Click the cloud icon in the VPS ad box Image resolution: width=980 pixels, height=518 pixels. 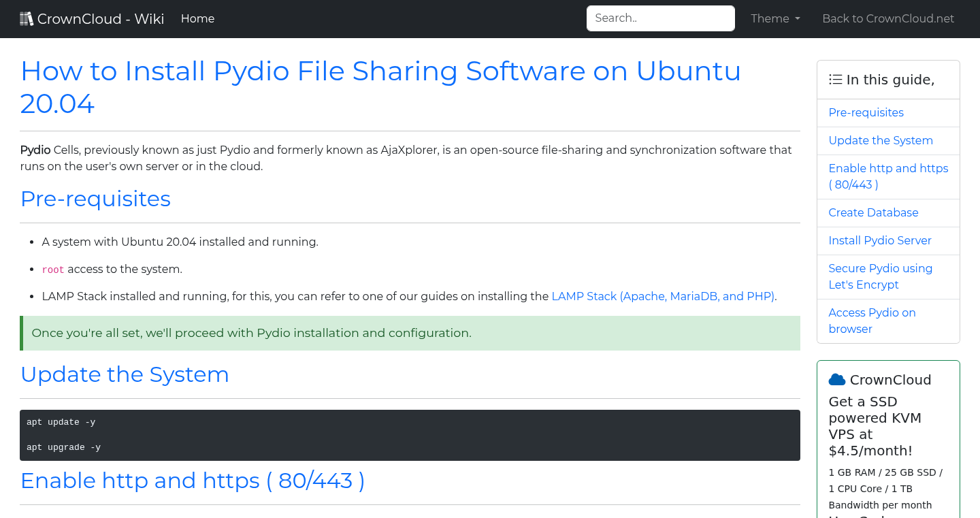pos(838,379)
